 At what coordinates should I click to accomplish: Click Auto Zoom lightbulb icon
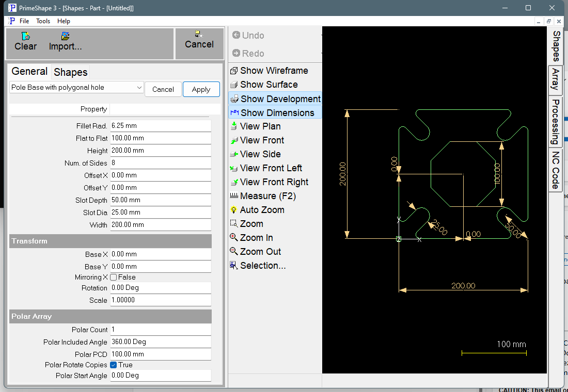(234, 210)
